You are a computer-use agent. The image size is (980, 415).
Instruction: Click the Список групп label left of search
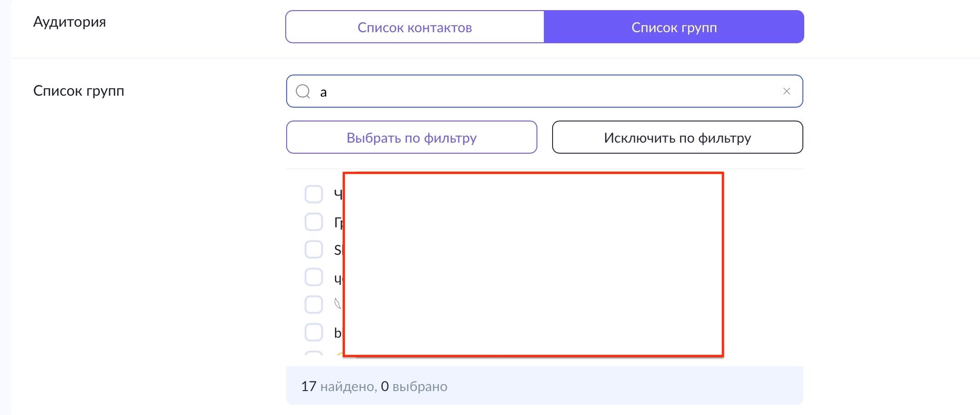[x=79, y=91]
